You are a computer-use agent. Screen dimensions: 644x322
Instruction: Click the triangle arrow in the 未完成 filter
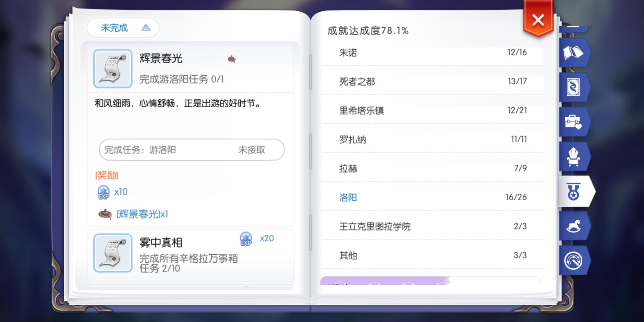click(146, 28)
